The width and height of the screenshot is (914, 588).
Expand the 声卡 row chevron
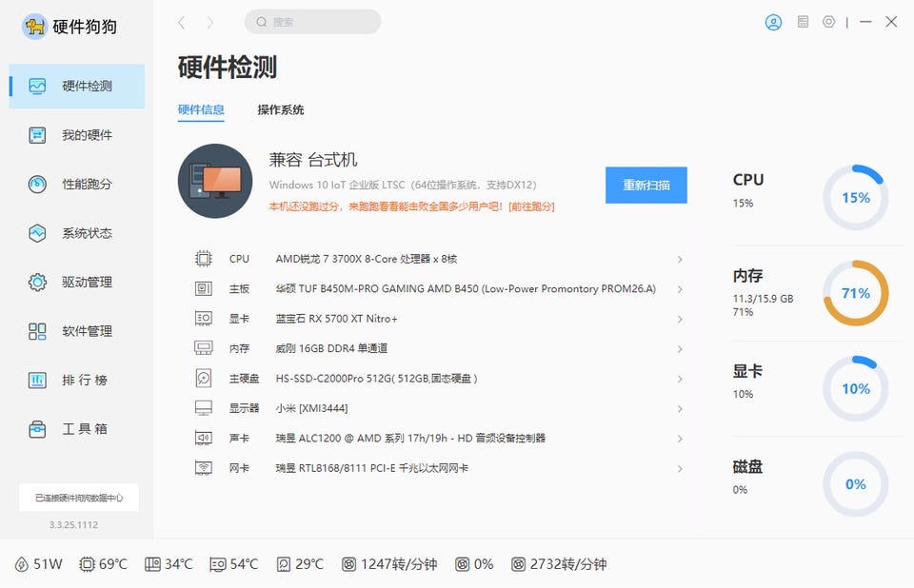(680, 439)
